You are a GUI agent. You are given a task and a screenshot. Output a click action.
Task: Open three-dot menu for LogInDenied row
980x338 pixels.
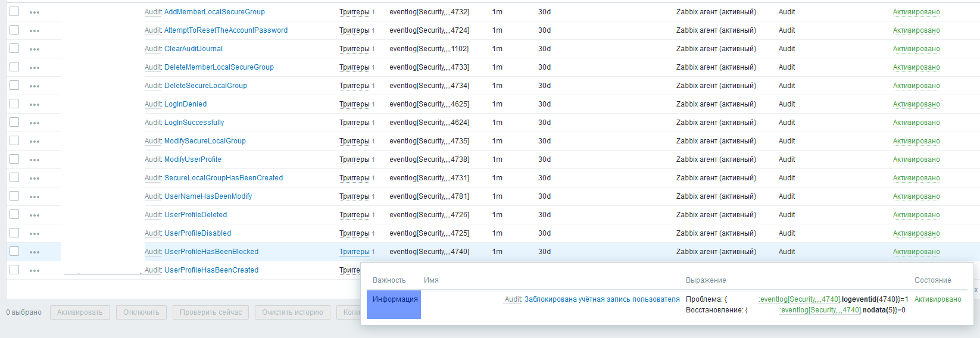click(x=35, y=105)
